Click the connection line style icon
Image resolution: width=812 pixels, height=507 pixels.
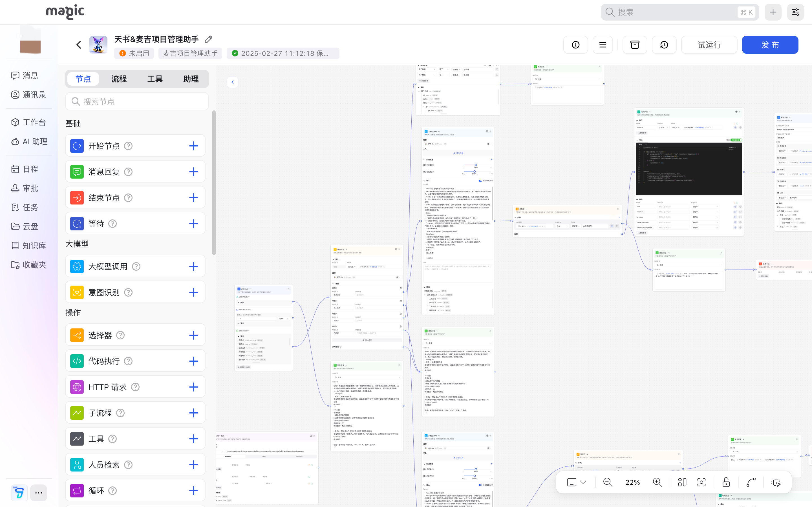pyautogui.click(x=751, y=482)
